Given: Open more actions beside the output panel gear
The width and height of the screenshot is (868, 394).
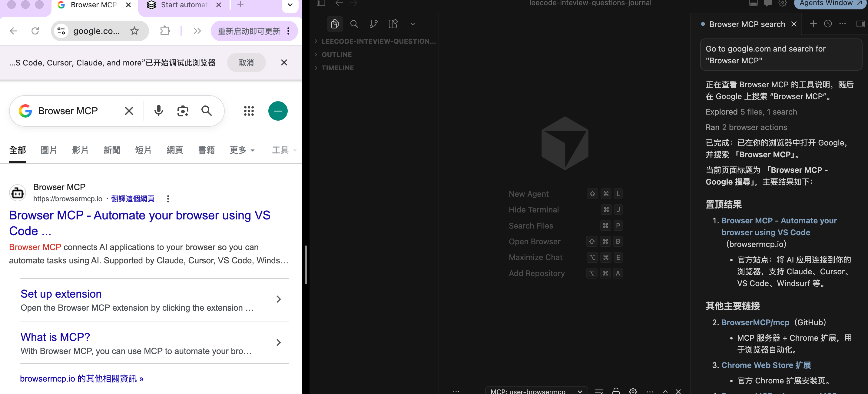Looking at the screenshot, I should point(650,391).
